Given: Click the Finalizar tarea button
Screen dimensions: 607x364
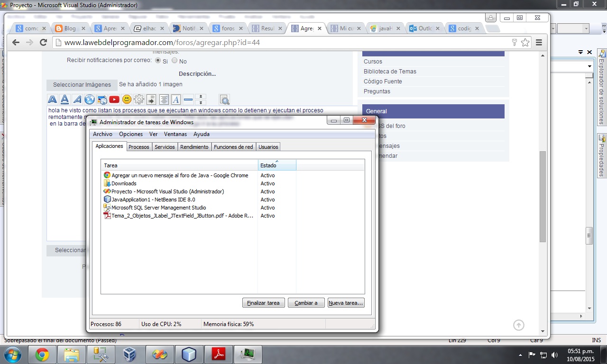Looking at the screenshot, I should (x=263, y=303).
